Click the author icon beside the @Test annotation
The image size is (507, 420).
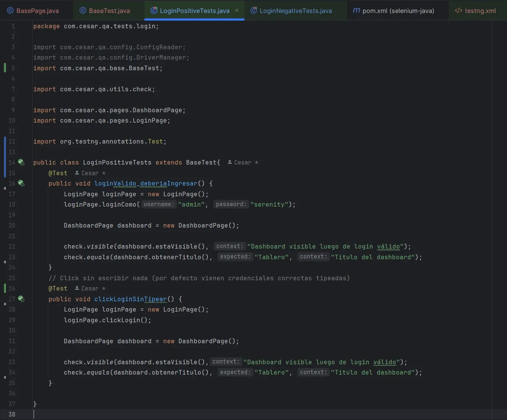(77, 173)
